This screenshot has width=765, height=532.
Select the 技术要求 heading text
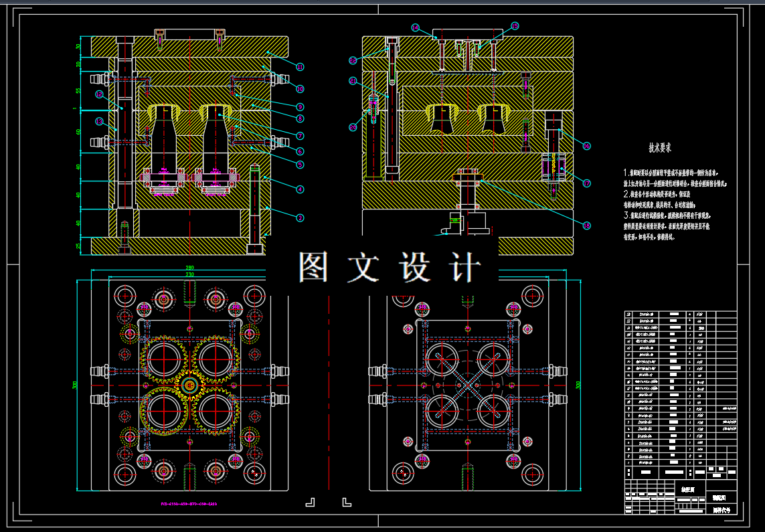[660, 148]
